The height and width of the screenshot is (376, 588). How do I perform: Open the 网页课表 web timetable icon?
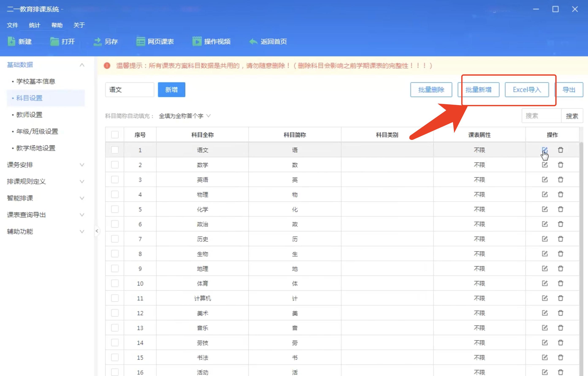click(155, 42)
